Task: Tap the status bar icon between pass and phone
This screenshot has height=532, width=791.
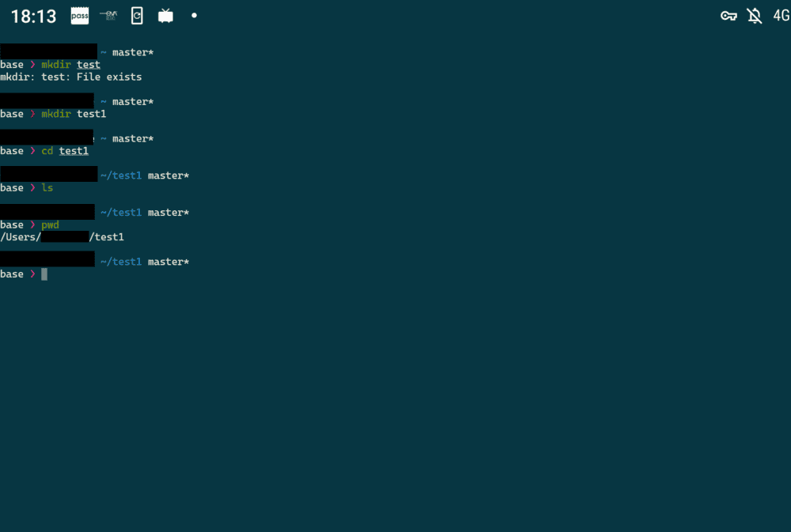Action: [108, 16]
